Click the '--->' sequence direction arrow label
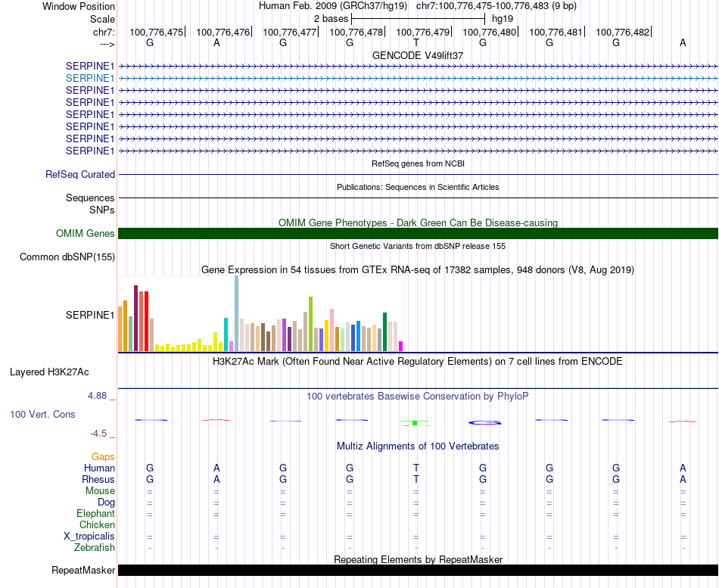Image resolution: width=719 pixels, height=588 pixels. point(107,44)
